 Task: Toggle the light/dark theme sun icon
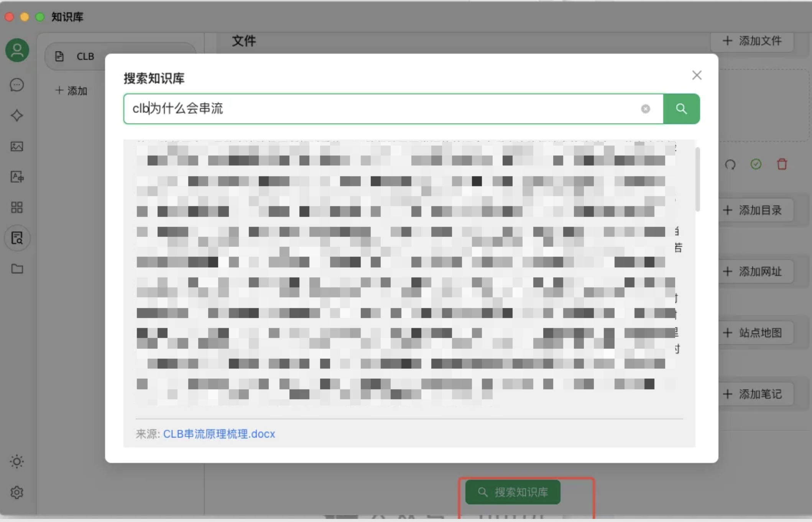point(17,461)
